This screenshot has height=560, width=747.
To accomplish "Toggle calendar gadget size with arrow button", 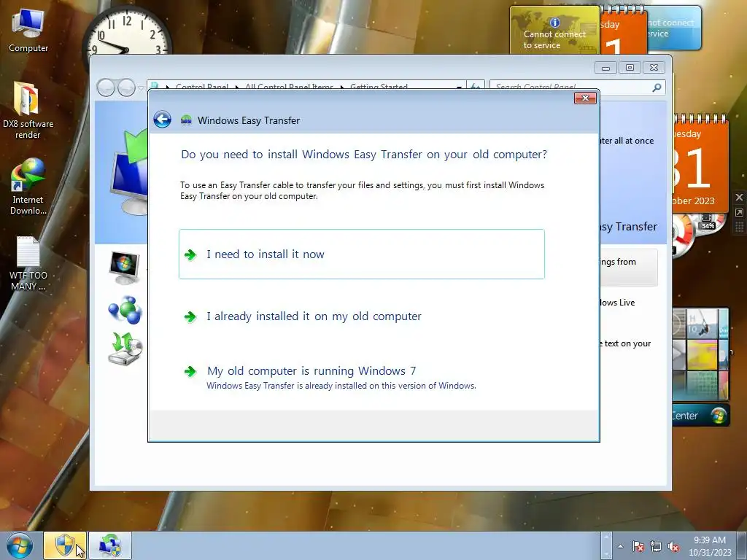I will pyautogui.click(x=739, y=212).
